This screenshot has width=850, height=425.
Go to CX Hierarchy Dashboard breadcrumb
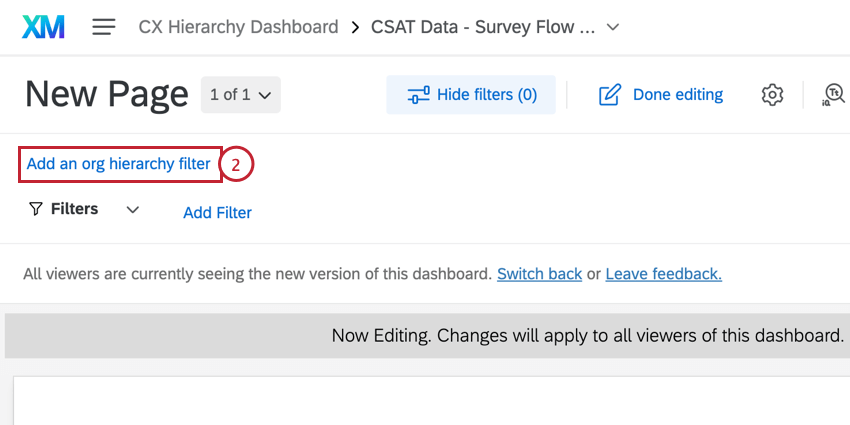[238, 27]
